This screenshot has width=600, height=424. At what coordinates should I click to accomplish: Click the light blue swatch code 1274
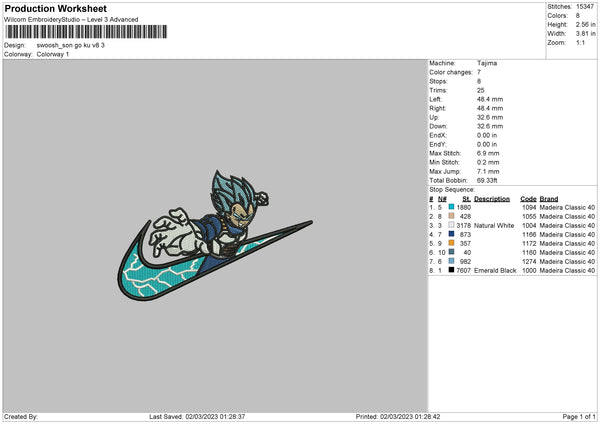tap(451, 261)
